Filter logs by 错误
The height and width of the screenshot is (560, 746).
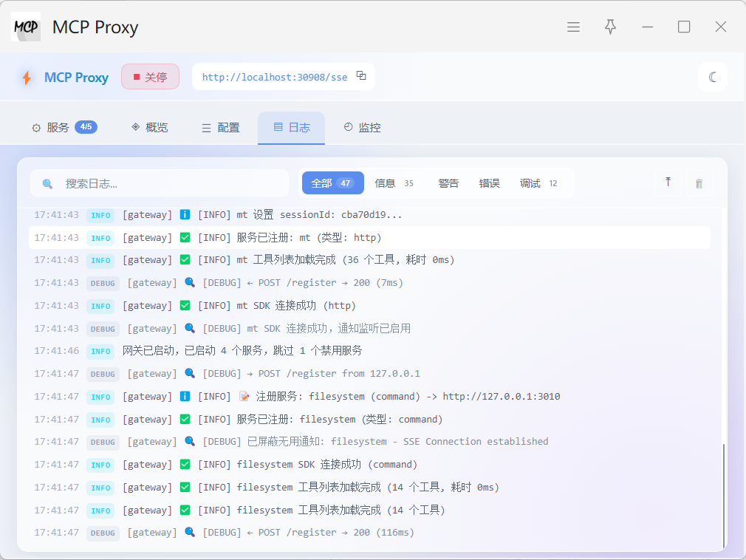489,183
